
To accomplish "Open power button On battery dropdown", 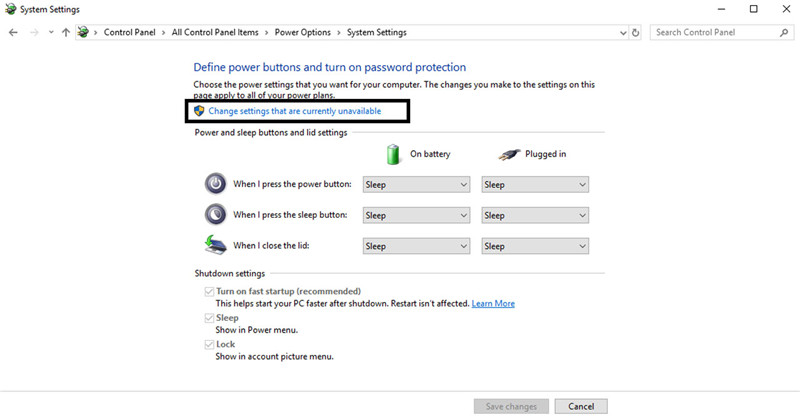I will pyautogui.click(x=415, y=184).
